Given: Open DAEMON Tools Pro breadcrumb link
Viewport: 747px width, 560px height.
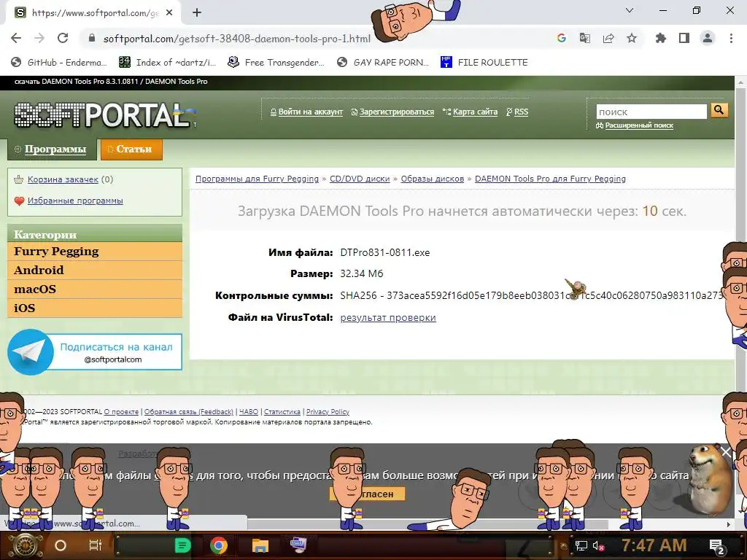Looking at the screenshot, I should pyautogui.click(x=550, y=179).
